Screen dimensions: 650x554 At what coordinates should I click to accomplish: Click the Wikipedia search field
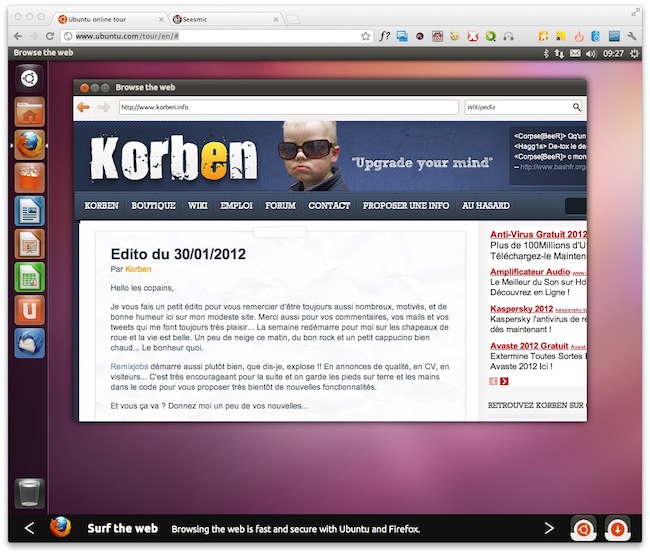518,107
